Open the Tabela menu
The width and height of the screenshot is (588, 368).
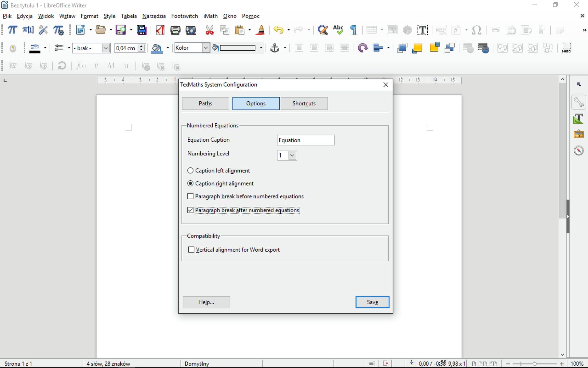tap(129, 16)
